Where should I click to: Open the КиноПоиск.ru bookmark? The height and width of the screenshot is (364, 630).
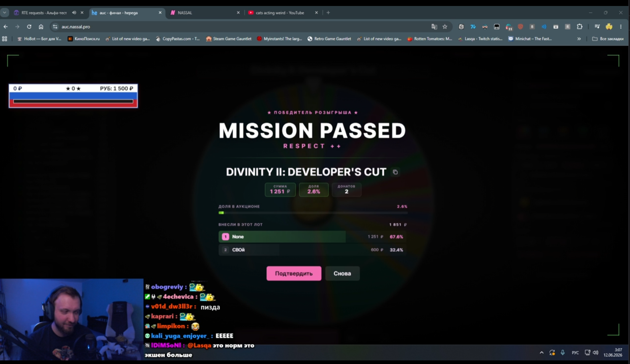84,39
